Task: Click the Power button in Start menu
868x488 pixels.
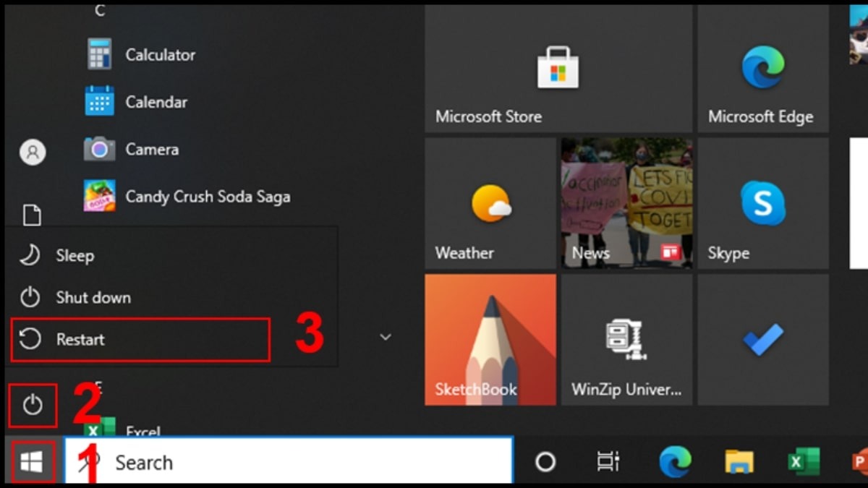Action: point(33,406)
